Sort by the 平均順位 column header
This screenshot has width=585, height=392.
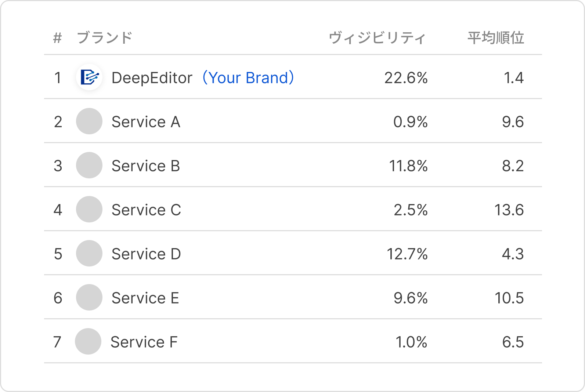[x=496, y=38]
